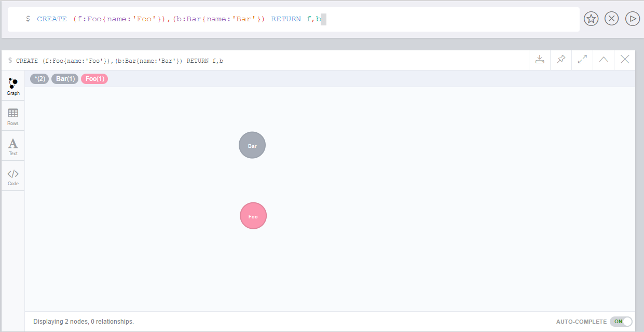Image resolution: width=644 pixels, height=332 pixels.
Task: Switch to the Rows view
Action: tap(12, 116)
